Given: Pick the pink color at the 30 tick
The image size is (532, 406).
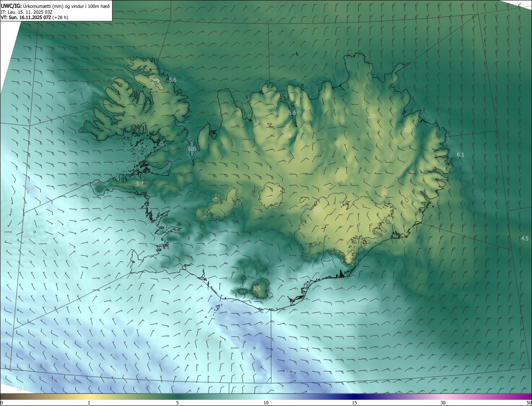Looking at the screenshot, I should (443, 397).
